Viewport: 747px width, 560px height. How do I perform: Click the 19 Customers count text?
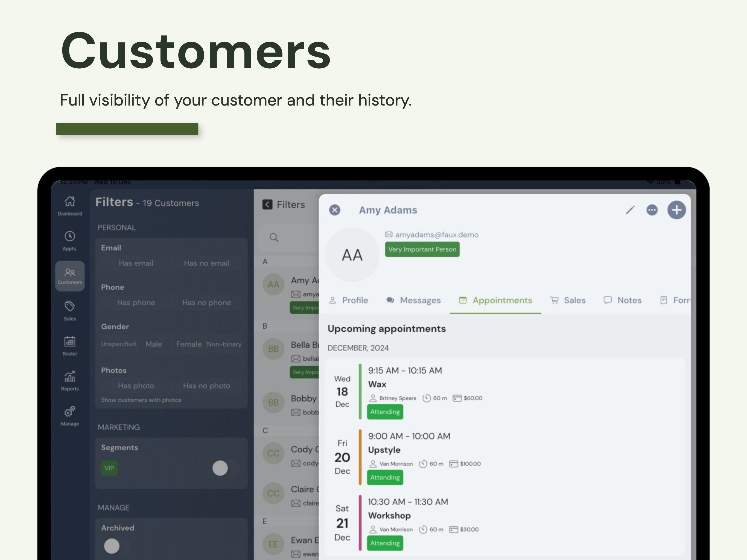171,203
